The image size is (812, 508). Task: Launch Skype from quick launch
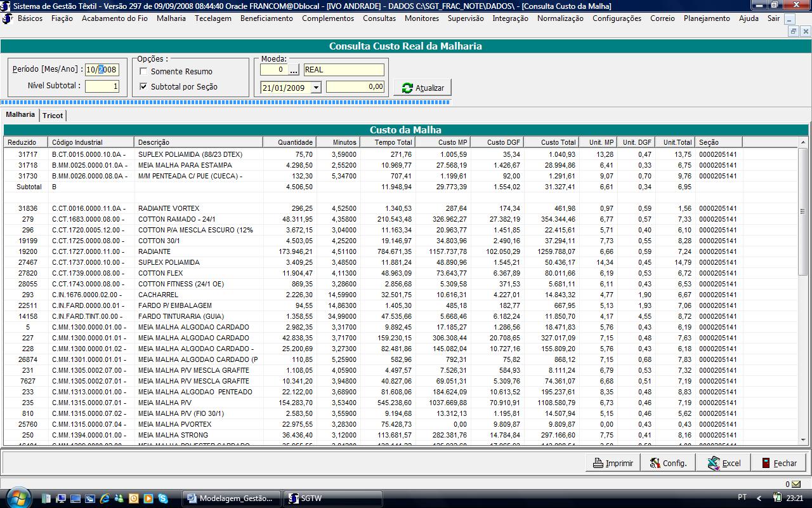163,498
